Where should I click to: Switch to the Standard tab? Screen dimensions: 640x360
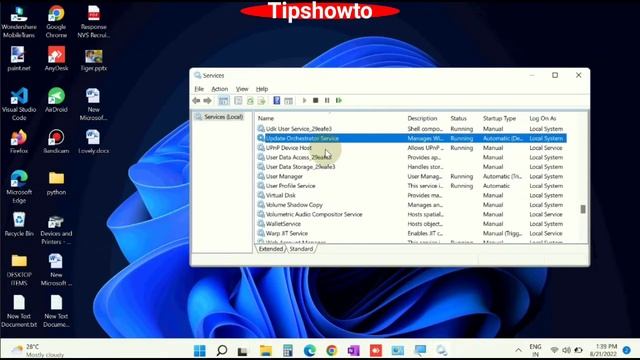301,249
